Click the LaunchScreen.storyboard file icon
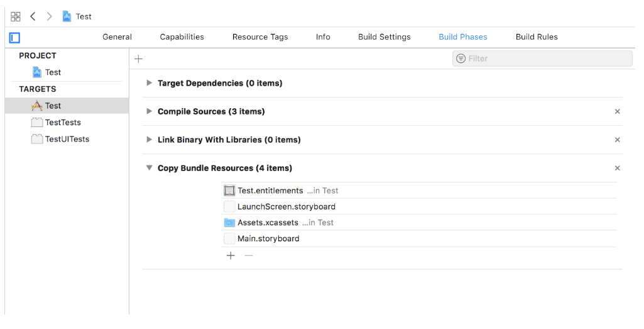644x329 pixels. (229, 206)
